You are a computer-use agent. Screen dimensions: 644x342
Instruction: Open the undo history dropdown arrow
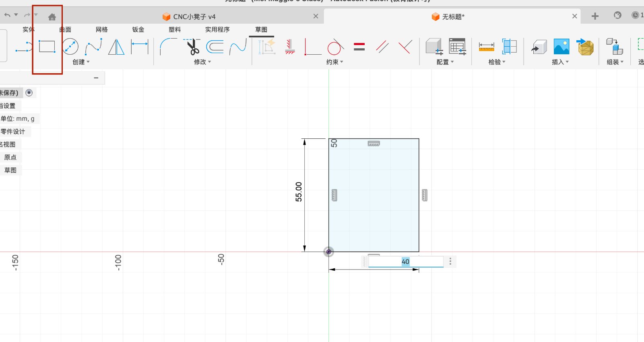[16, 15]
